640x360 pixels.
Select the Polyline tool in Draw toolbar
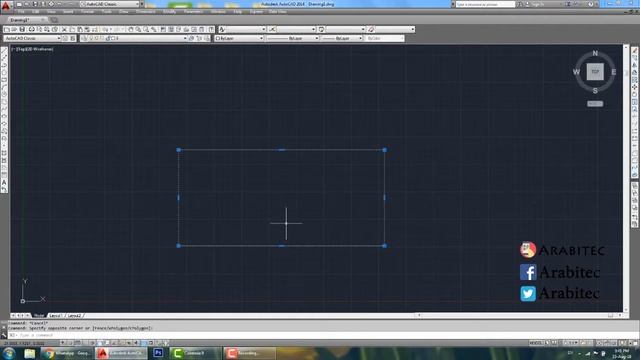coord(4,65)
